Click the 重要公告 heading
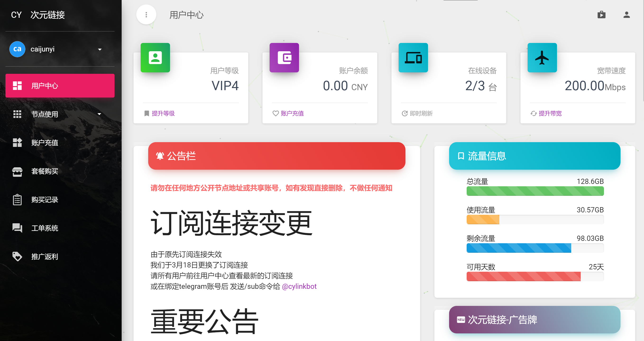 click(x=204, y=321)
